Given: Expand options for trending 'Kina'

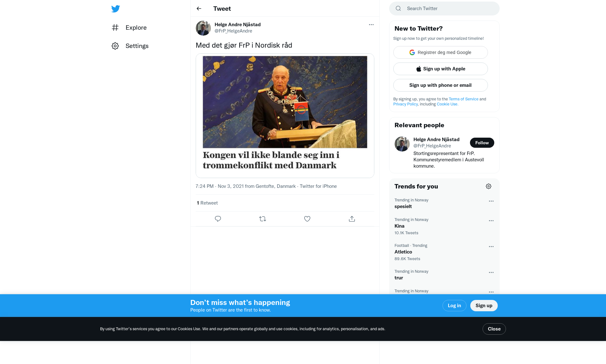Looking at the screenshot, I should point(491,221).
